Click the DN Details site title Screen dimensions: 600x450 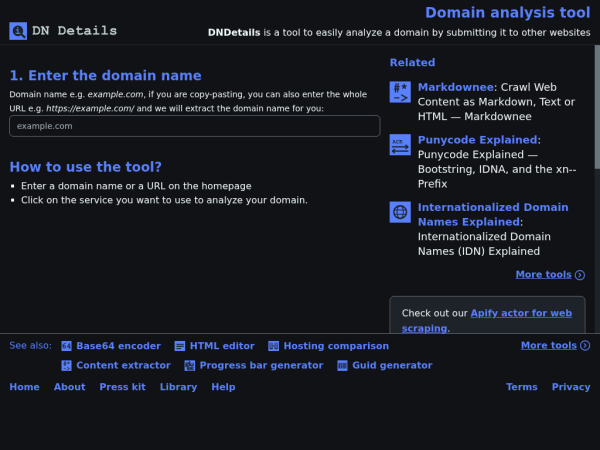click(74, 31)
